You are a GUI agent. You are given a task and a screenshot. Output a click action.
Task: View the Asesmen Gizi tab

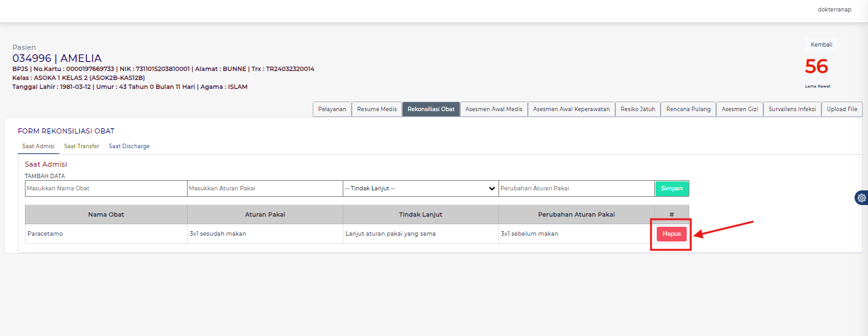pyautogui.click(x=739, y=109)
